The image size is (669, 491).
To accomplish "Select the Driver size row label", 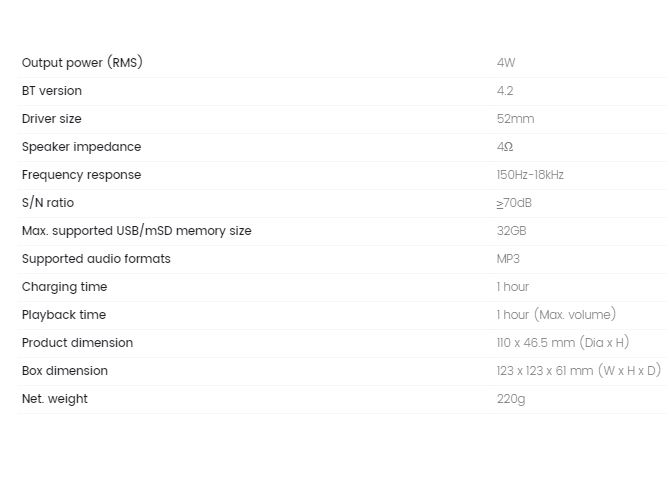I will pos(52,119).
